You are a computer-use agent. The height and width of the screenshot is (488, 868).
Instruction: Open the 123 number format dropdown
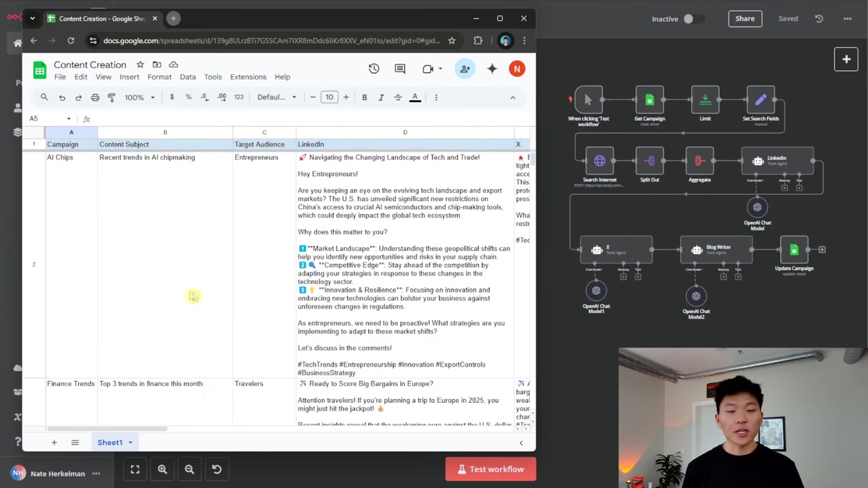tap(239, 97)
